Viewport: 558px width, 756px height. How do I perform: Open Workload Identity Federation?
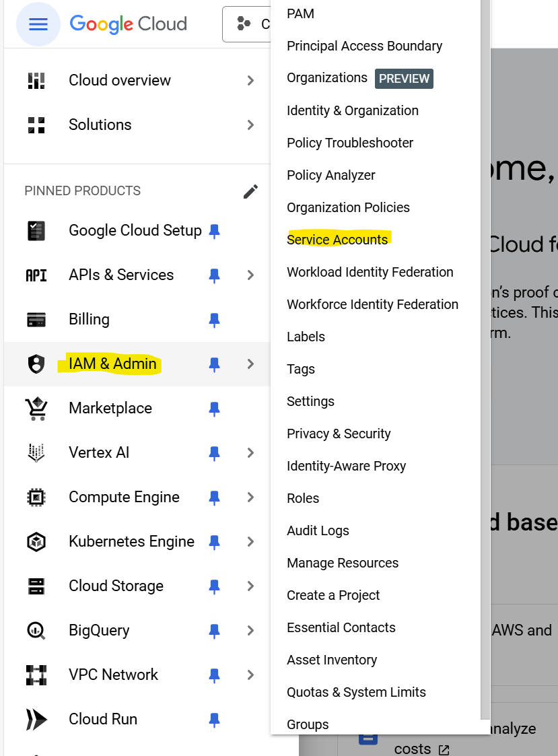(x=370, y=272)
